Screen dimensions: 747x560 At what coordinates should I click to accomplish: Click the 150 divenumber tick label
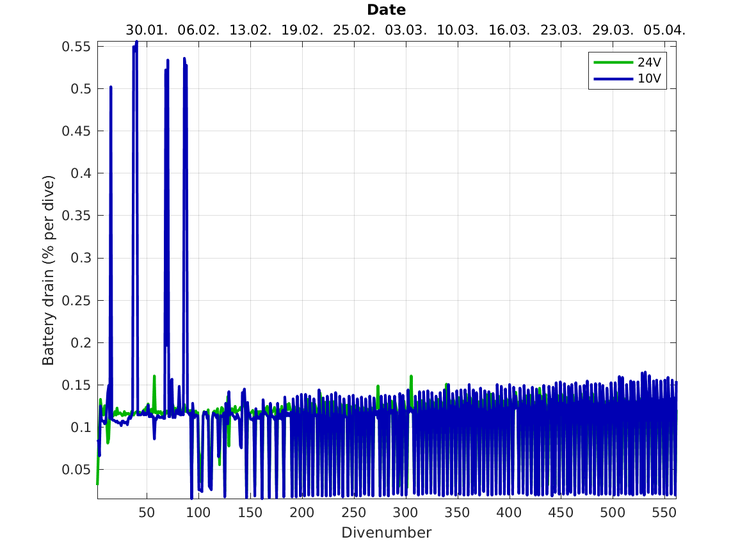(250, 513)
